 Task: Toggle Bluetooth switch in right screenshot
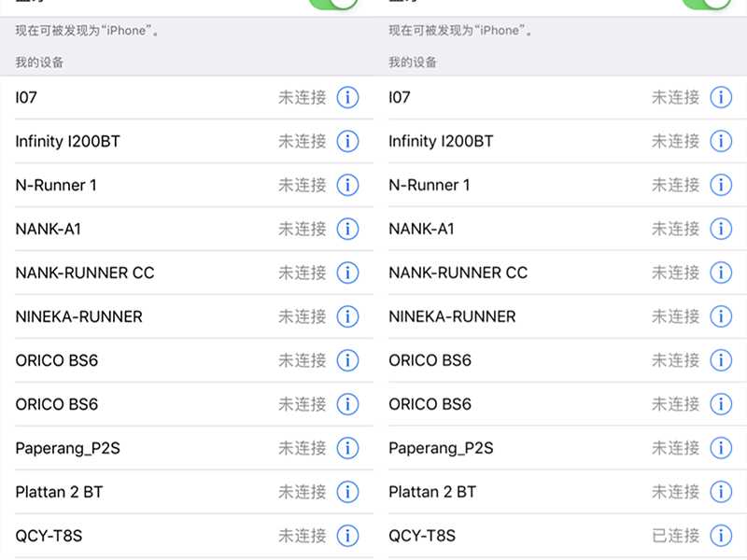(707, 4)
